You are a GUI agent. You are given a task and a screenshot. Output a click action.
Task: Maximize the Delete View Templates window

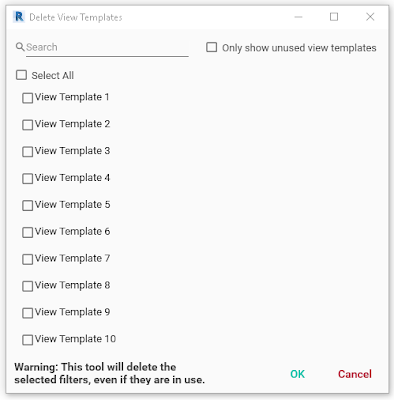click(x=334, y=17)
